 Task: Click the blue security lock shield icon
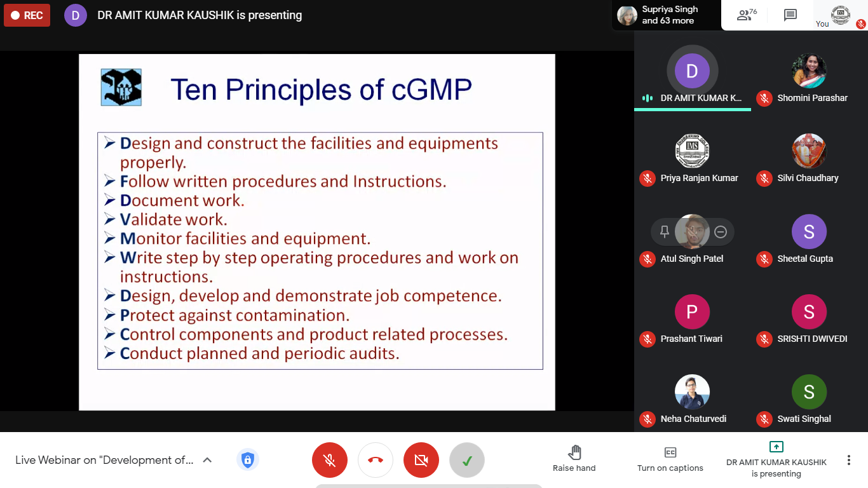coord(248,460)
